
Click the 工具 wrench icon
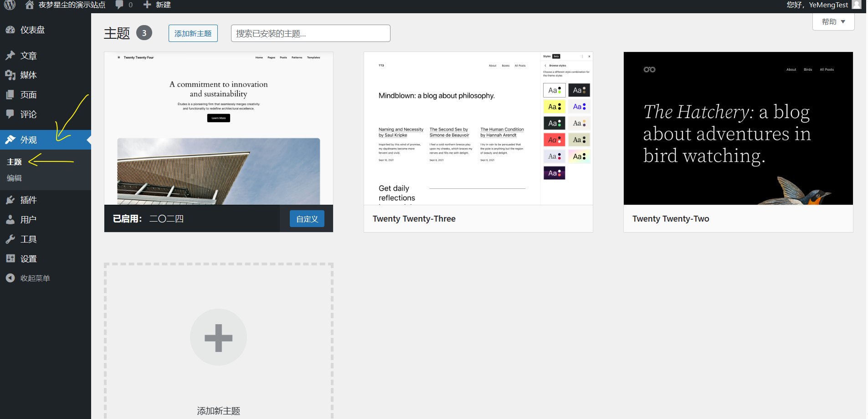10,239
